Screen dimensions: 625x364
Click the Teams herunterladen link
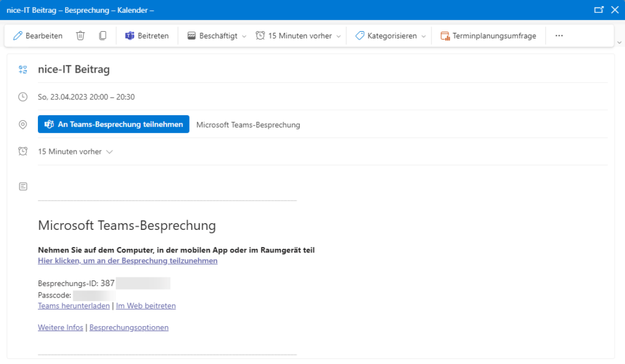click(74, 306)
